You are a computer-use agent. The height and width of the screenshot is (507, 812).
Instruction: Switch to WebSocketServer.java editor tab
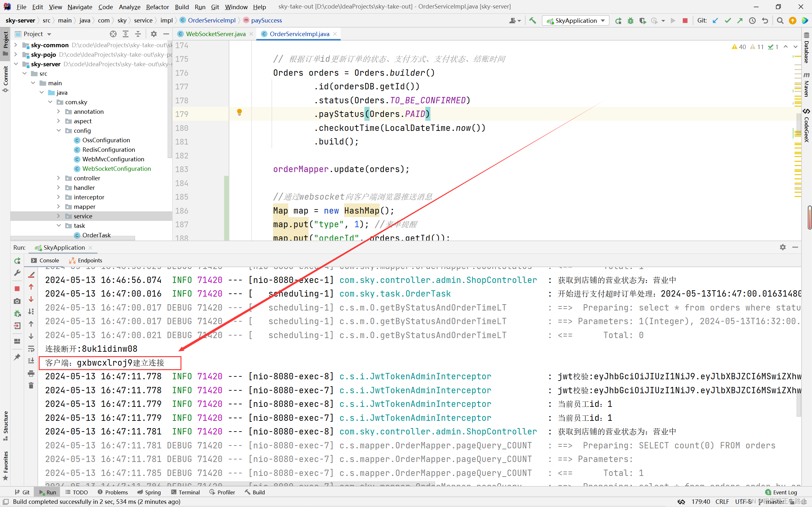pyautogui.click(x=215, y=34)
